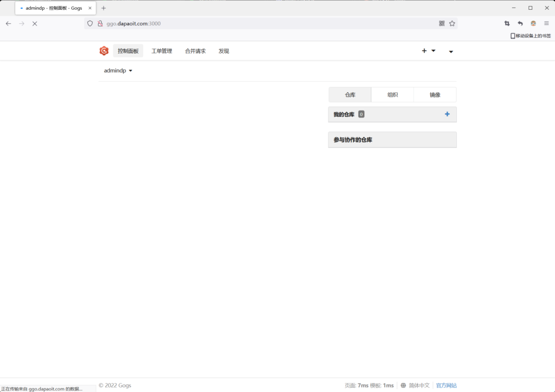Click the Gogs logo icon

coord(104,51)
